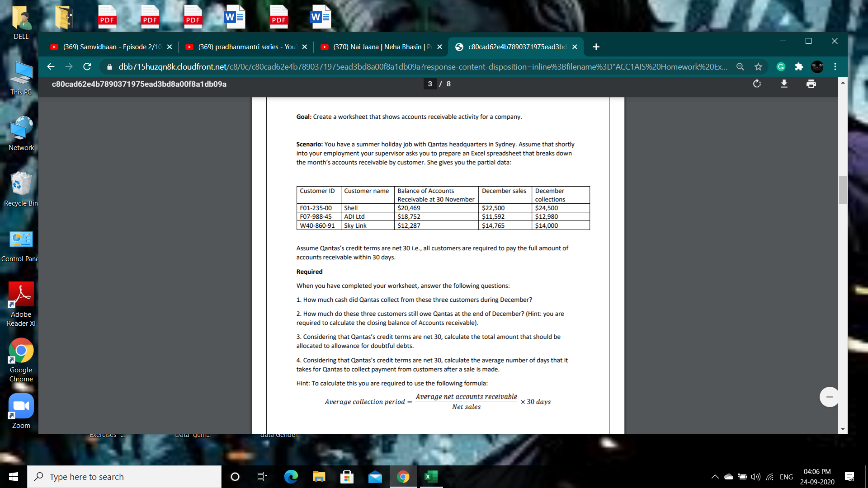Screen dimensions: 868x488
Task: Open the Grammarly extension
Action: pyautogui.click(x=781, y=67)
